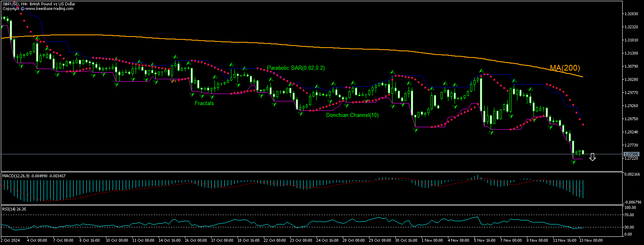
Task: Click the Fractals indicator label
Action: click(x=204, y=103)
